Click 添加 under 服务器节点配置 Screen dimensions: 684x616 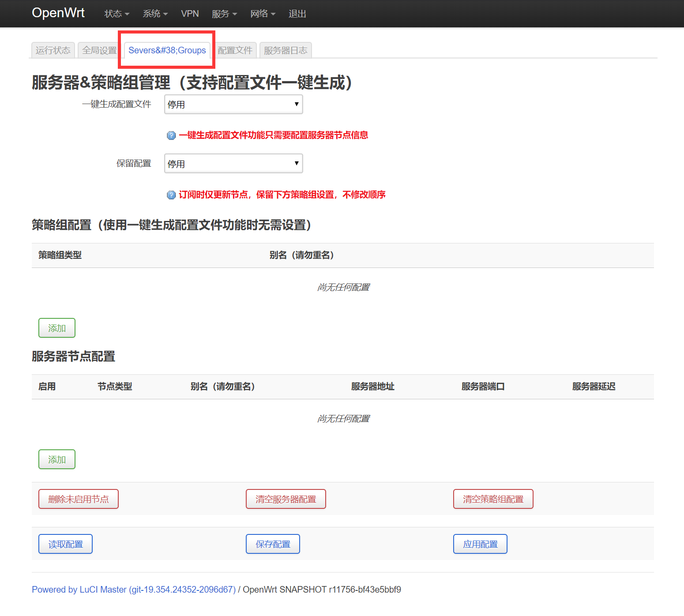[57, 459]
